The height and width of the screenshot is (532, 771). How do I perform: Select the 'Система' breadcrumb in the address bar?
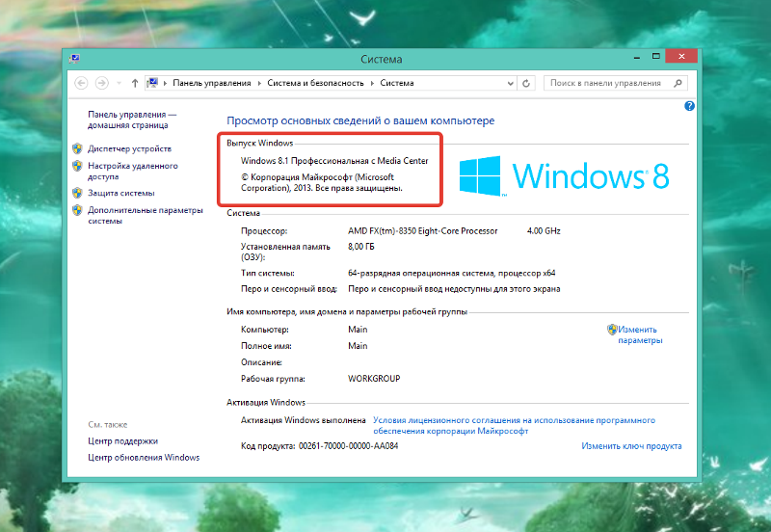tap(397, 83)
